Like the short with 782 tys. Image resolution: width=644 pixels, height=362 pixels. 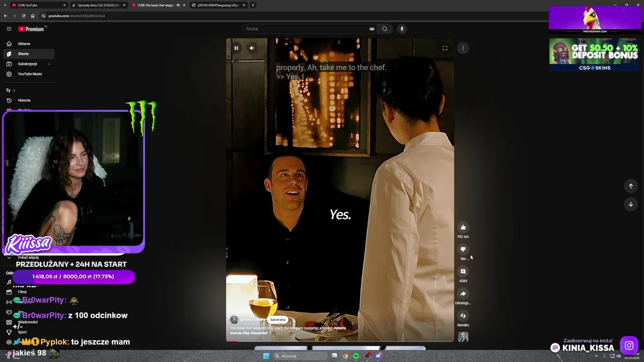[x=463, y=227]
